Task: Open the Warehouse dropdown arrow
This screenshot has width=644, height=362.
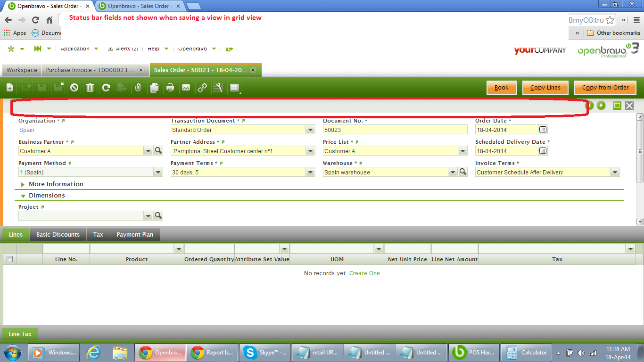Action: pos(453,172)
